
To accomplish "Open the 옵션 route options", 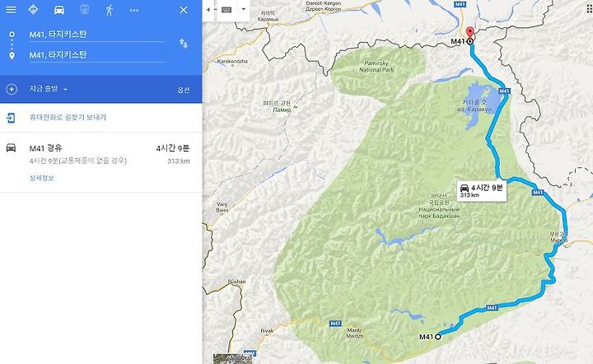I will coord(184,90).
